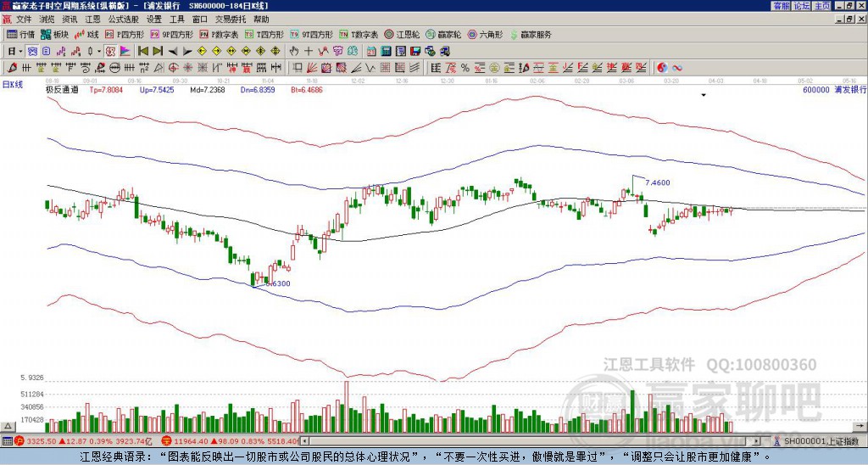Open 赢家服务 service page
The width and height of the screenshot is (868, 465).
531,34
